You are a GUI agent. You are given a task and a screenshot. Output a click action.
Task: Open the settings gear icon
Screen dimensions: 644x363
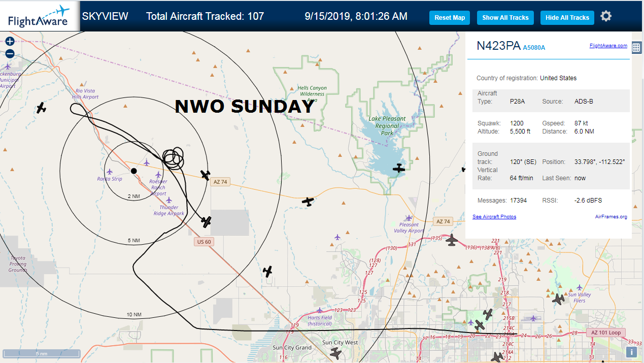coord(606,16)
